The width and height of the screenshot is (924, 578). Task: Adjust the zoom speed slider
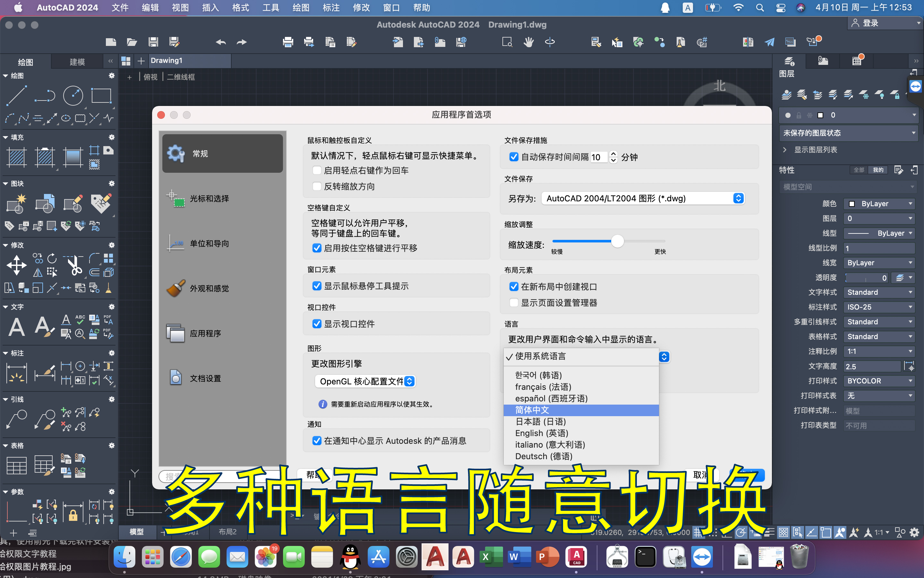click(x=617, y=241)
